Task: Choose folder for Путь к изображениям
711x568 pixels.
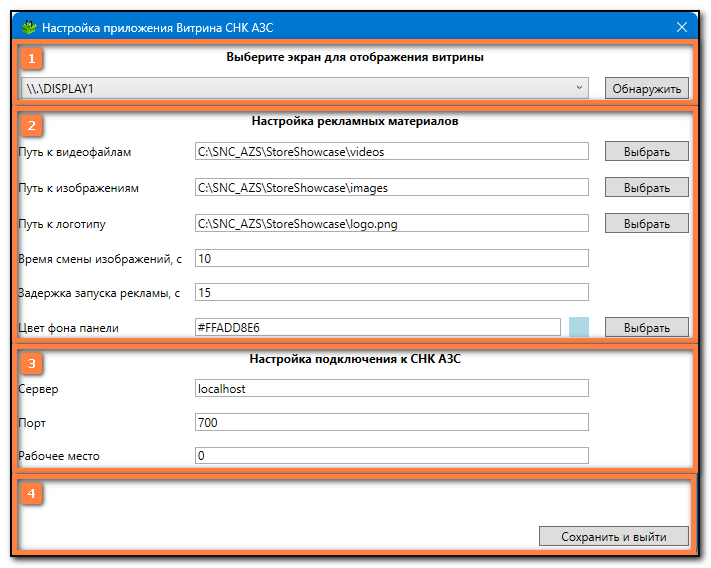Action: point(647,187)
